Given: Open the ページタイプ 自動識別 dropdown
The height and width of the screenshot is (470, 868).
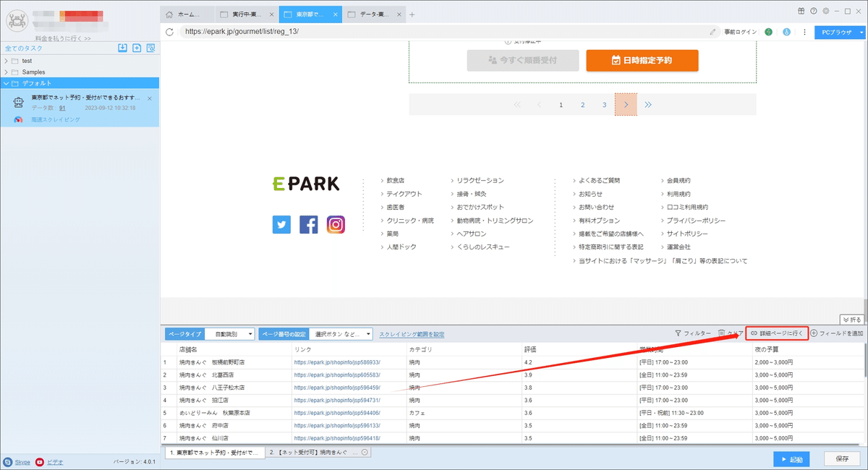Looking at the screenshot, I should pos(229,334).
